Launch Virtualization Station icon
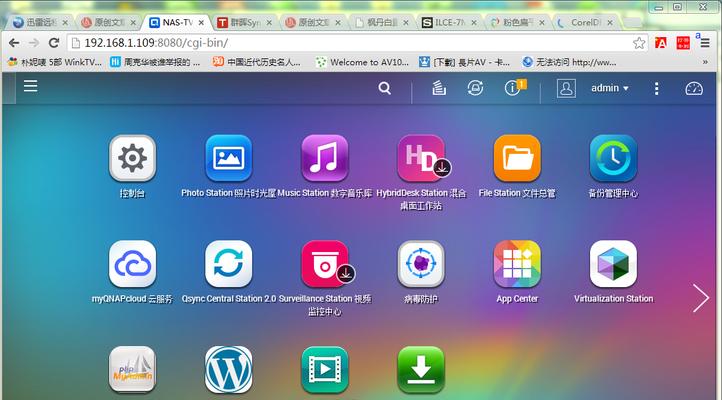This screenshot has height=400, width=722. click(x=613, y=264)
